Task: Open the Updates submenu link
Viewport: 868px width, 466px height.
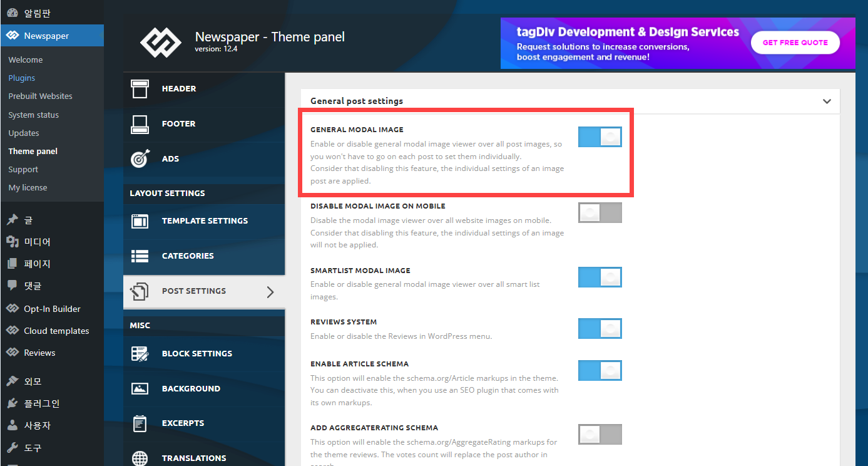Action: point(24,133)
